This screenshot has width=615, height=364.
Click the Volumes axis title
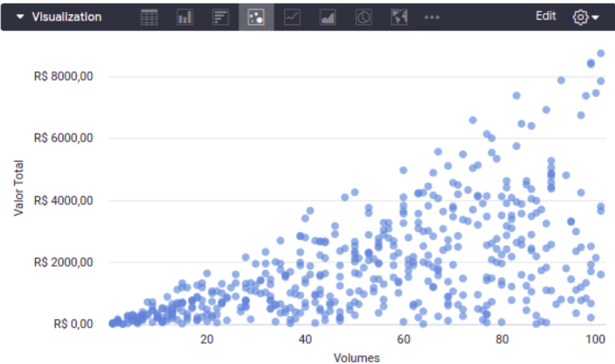pyautogui.click(x=356, y=357)
